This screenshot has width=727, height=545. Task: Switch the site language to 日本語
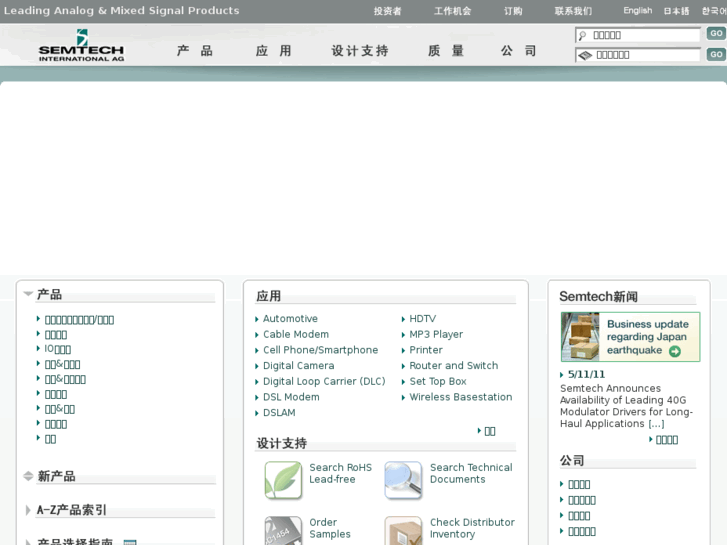[x=676, y=11]
